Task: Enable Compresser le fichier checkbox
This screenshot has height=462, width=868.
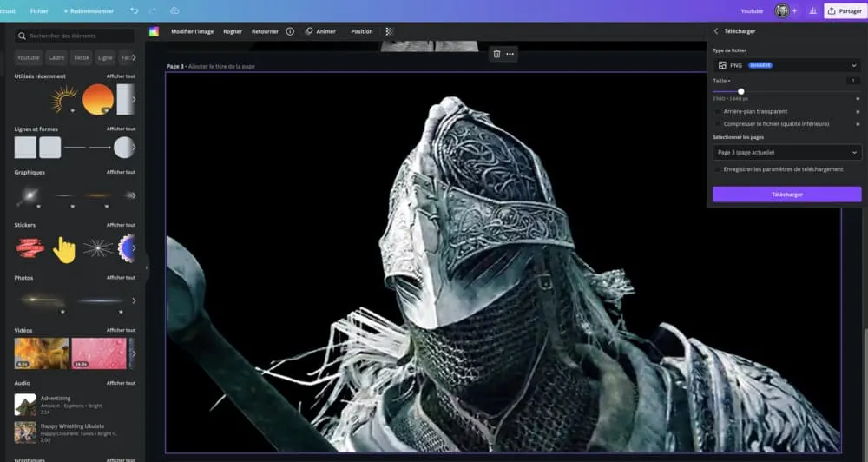Action: 718,124
